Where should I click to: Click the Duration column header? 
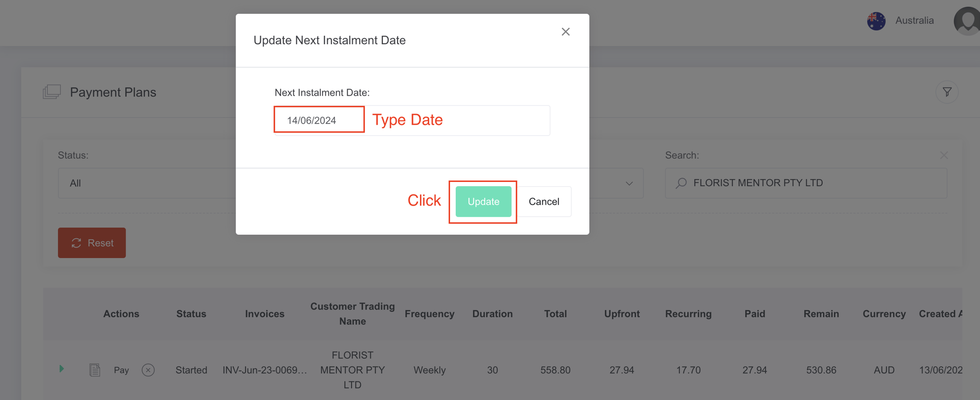point(492,314)
